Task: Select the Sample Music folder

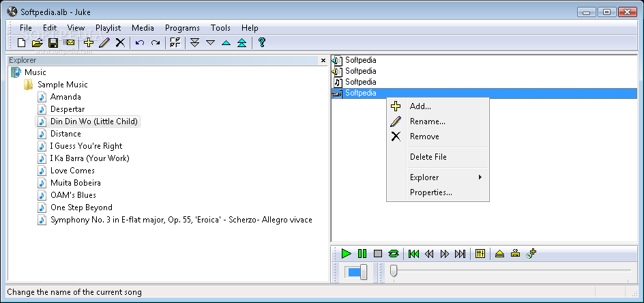Action: point(63,85)
